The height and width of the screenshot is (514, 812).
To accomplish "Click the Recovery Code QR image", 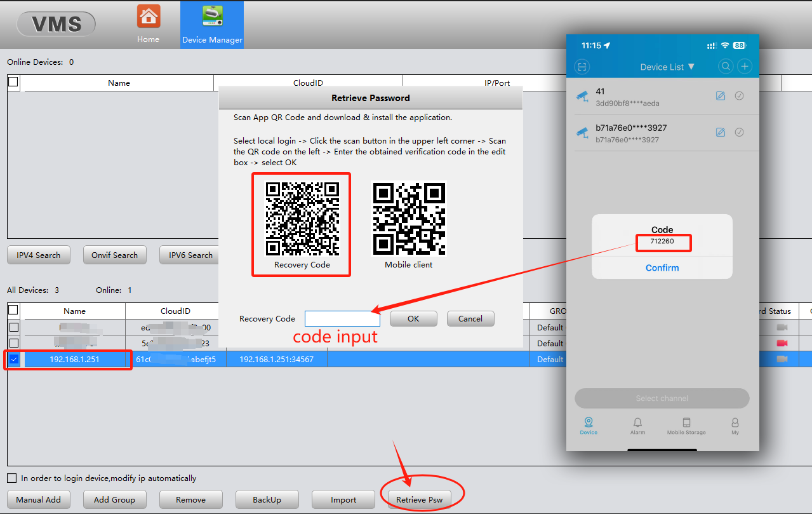I will pos(302,218).
